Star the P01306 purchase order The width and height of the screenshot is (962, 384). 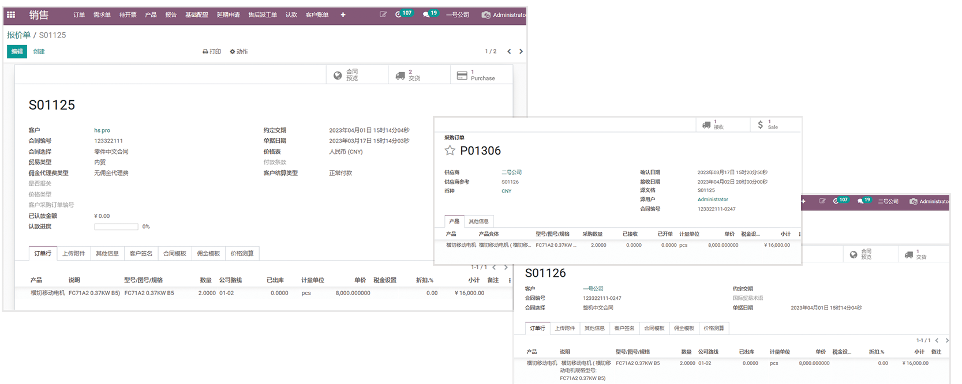point(450,150)
